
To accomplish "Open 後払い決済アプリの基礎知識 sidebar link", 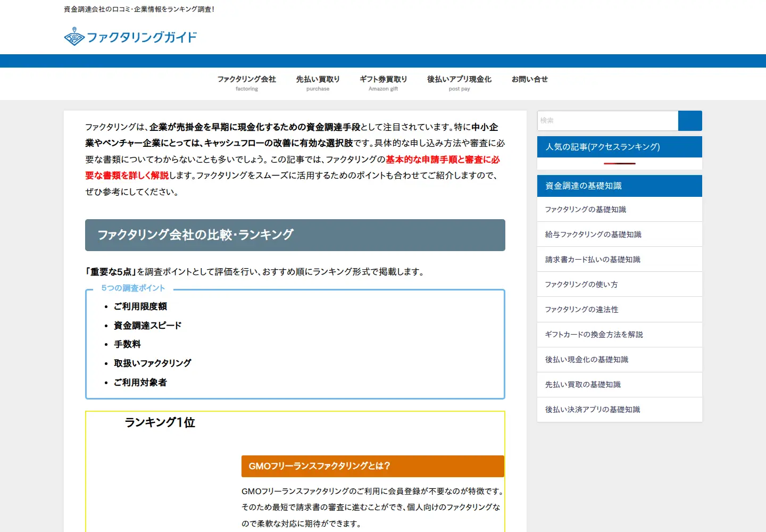I will point(620,410).
